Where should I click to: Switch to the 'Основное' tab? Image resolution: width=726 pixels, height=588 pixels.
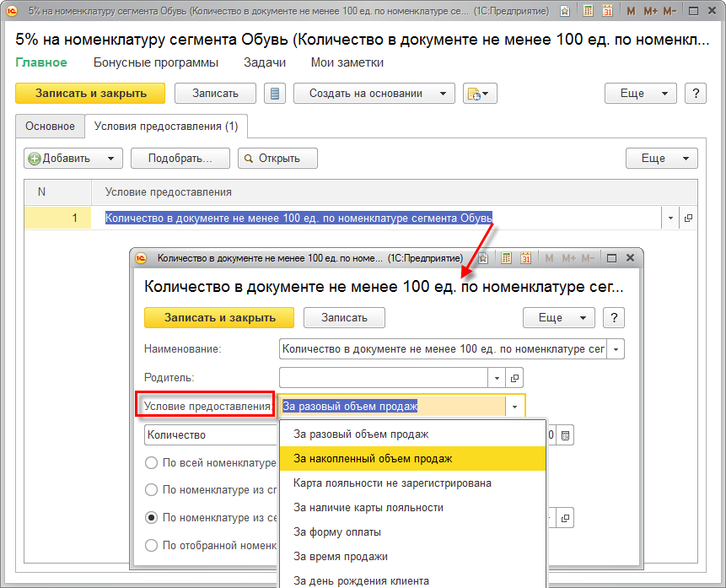coord(50,126)
